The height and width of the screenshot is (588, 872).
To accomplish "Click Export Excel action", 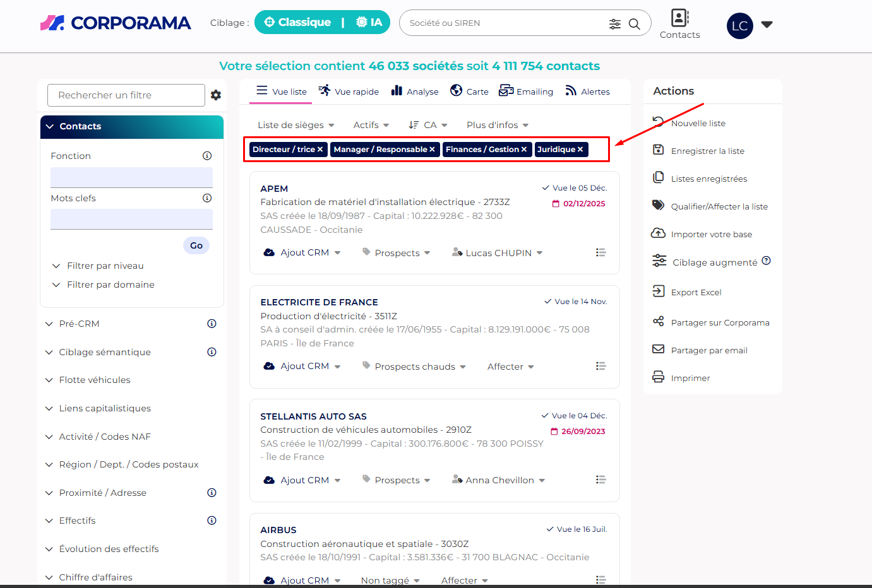I will point(696,292).
